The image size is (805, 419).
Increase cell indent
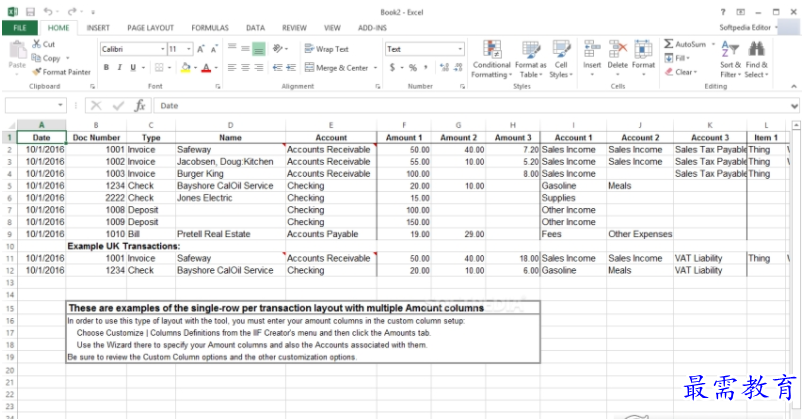(x=291, y=67)
